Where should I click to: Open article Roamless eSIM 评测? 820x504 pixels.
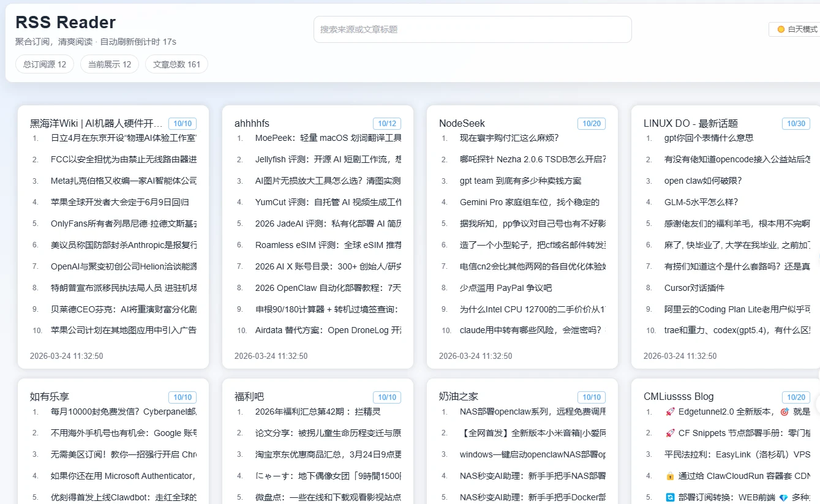pos(328,245)
